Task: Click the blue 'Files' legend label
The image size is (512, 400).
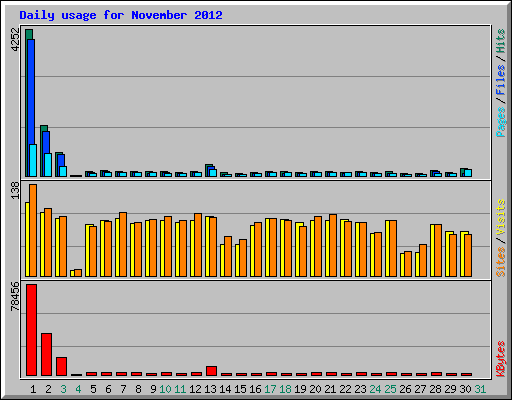Action: tap(501, 80)
